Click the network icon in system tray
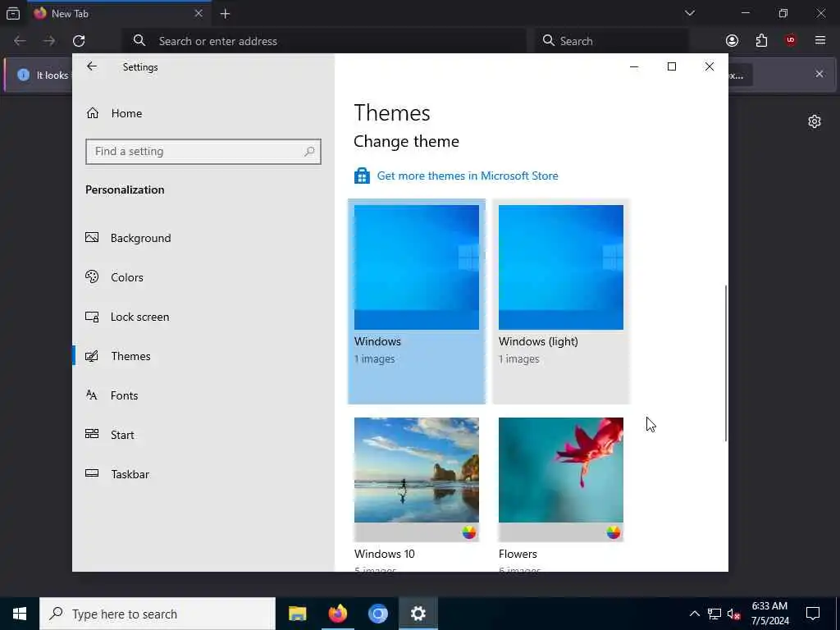This screenshot has width=840, height=630. [714, 614]
